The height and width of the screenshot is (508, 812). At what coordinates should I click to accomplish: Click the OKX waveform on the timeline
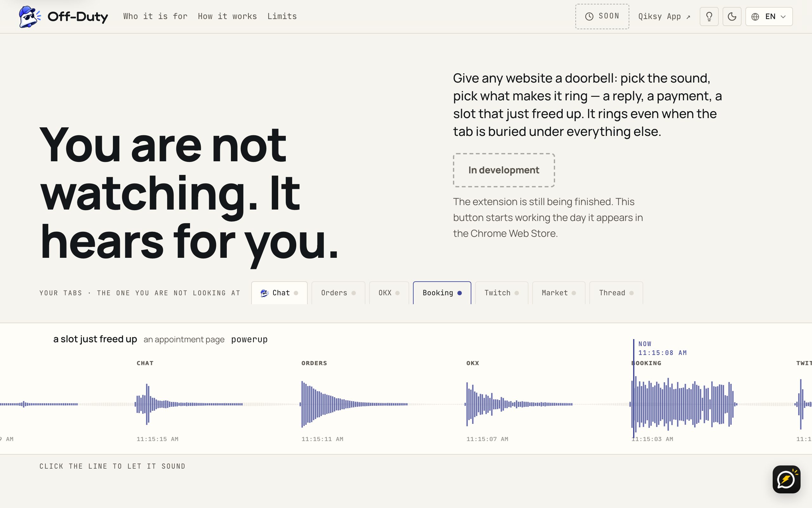click(x=519, y=404)
